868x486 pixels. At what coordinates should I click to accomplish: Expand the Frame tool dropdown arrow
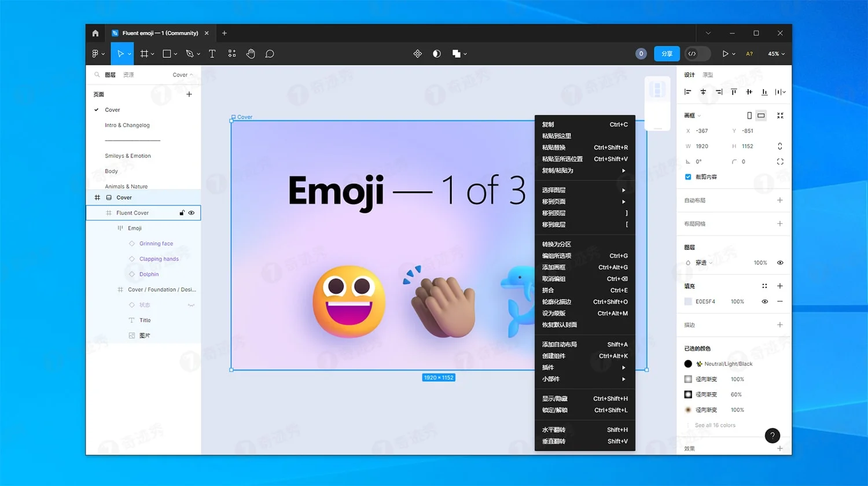coord(153,54)
